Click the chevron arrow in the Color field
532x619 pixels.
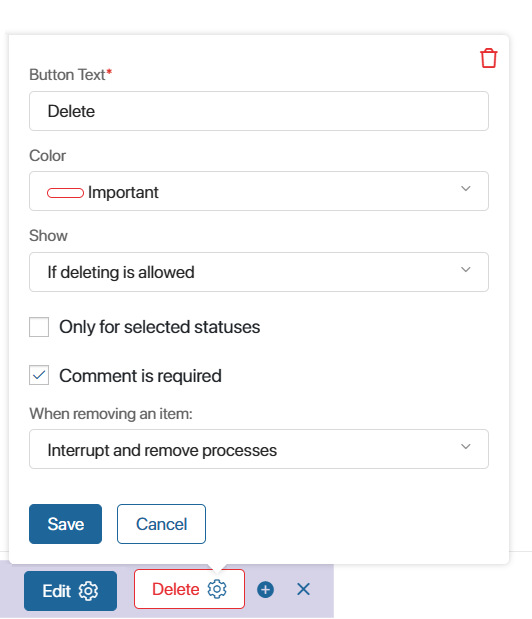[x=466, y=189]
